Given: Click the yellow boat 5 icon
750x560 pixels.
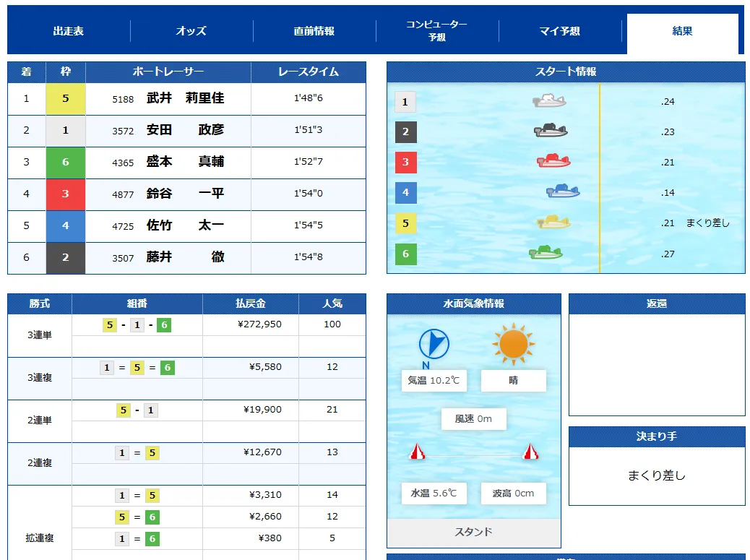Looking at the screenshot, I should [553, 223].
